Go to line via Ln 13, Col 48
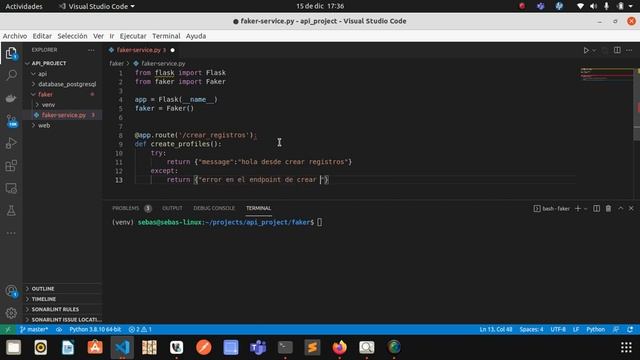This screenshot has height=360, width=640. (x=496, y=329)
